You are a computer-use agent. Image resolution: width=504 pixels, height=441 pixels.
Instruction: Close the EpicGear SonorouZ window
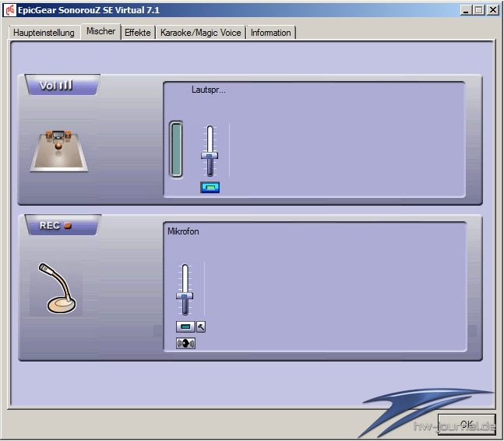click(493, 10)
